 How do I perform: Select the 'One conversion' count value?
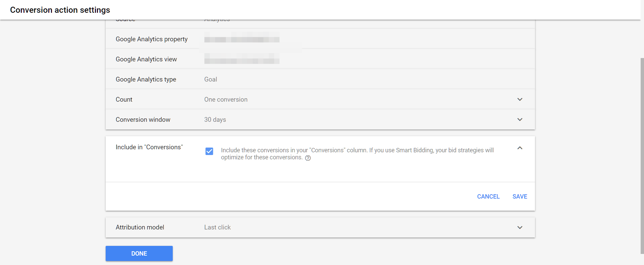tap(226, 100)
